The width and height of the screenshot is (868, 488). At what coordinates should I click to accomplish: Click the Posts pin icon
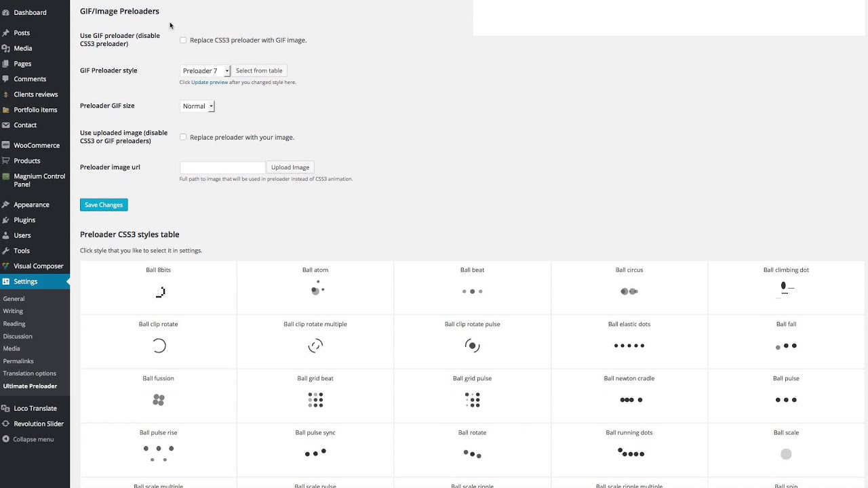pos(5,33)
